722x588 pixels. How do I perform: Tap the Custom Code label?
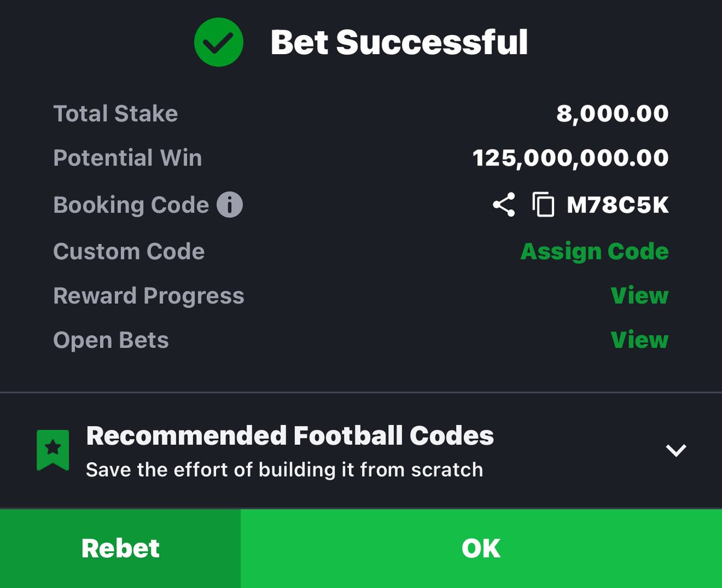click(x=129, y=251)
